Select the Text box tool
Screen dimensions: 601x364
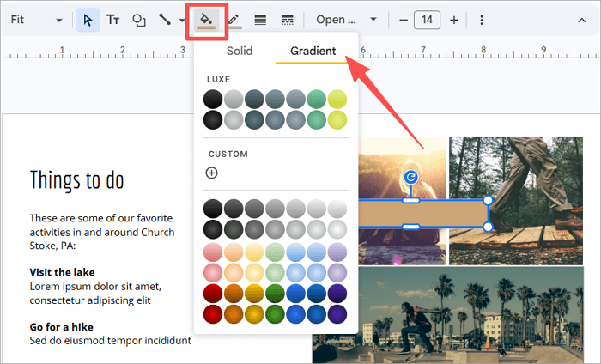112,19
